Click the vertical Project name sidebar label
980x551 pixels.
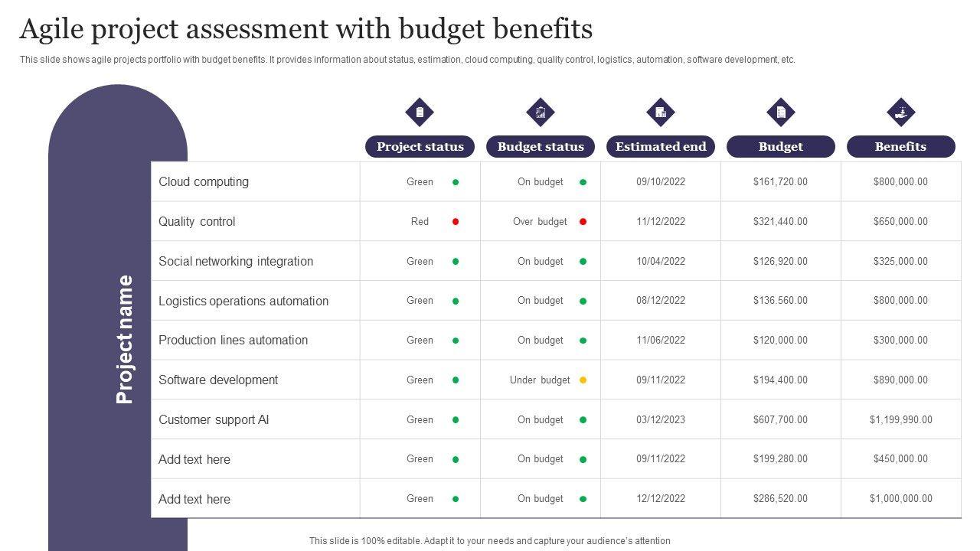[x=125, y=339]
